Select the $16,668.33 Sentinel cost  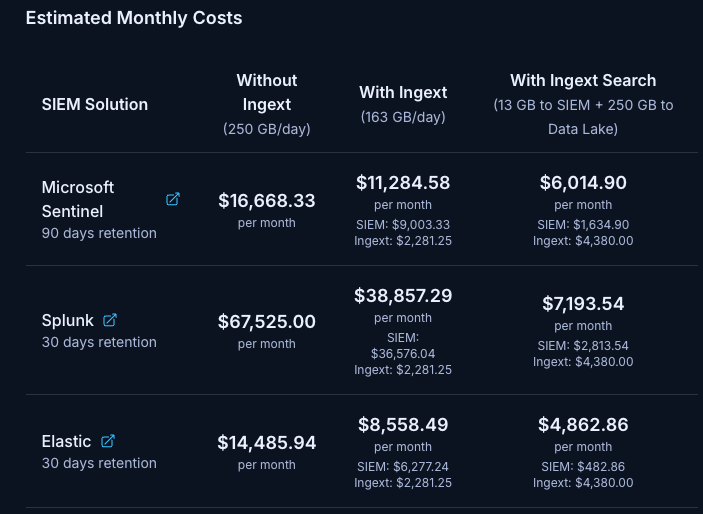[267, 200]
